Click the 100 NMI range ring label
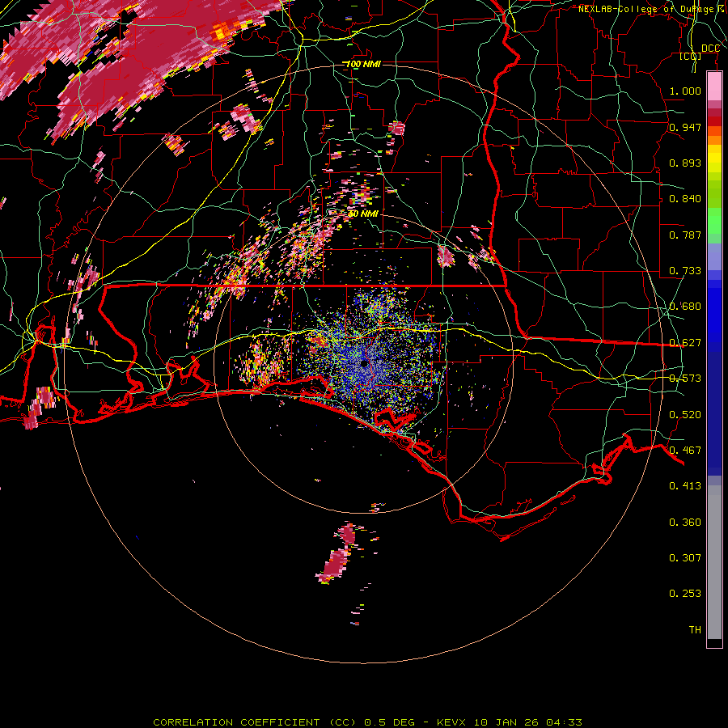 (x=363, y=64)
